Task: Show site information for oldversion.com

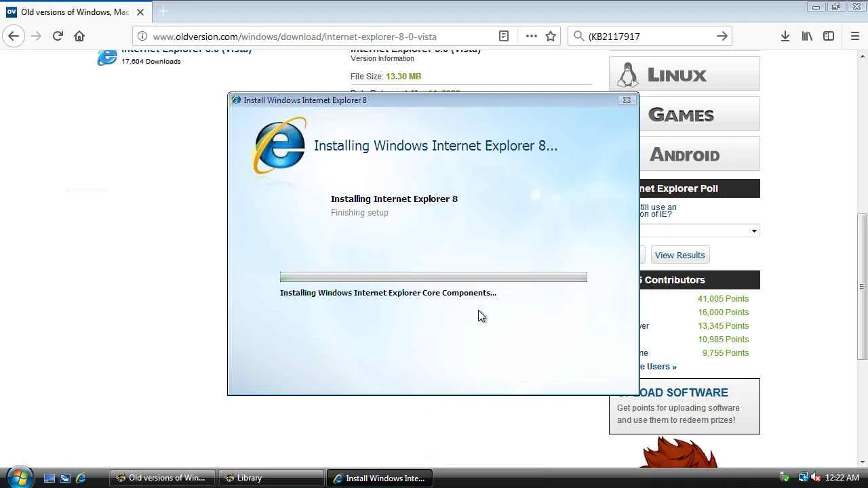Action: point(142,37)
